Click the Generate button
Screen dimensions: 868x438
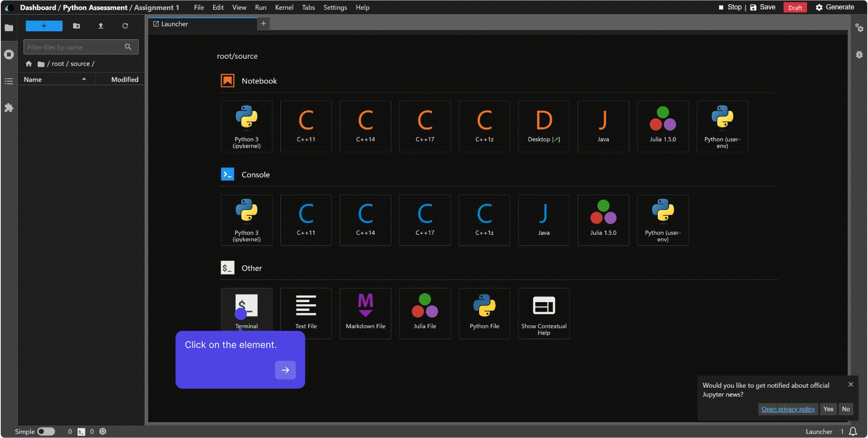point(835,7)
